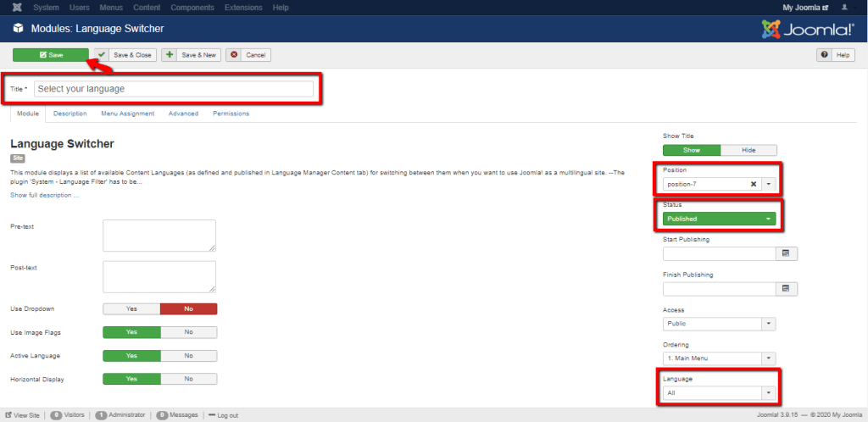868x422 pixels.
Task: Click the Save & Close button
Action: [x=125, y=55]
